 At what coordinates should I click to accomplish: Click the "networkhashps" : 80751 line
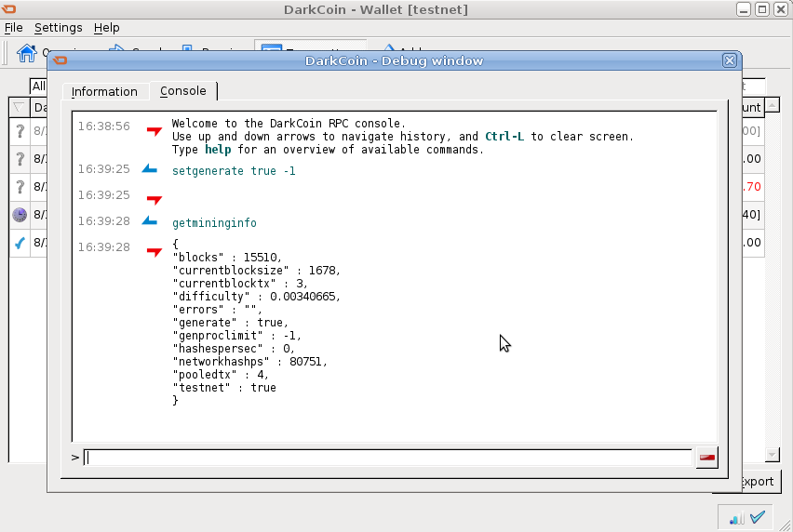[249, 362]
